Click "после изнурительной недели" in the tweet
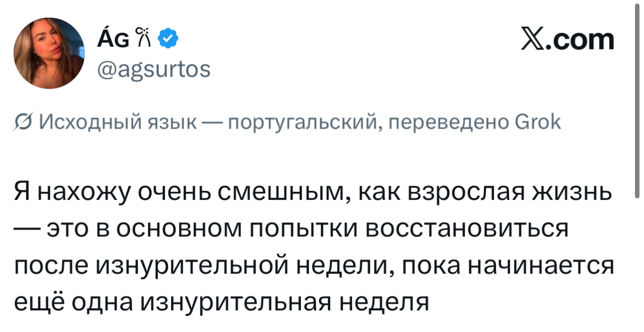644x332 pixels. click(x=201, y=266)
